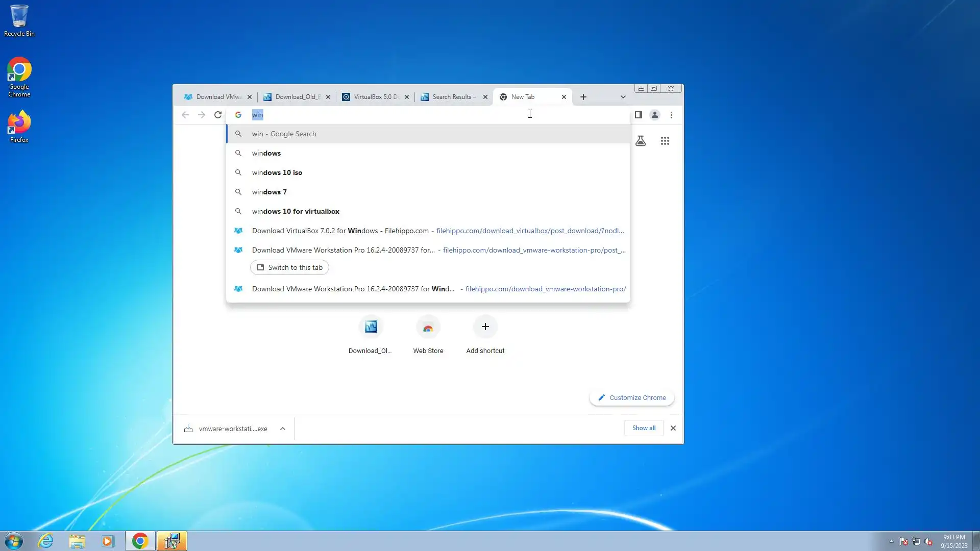The width and height of the screenshot is (980, 551).
Task: Open the Chrome Labs flask icon
Action: 641,141
